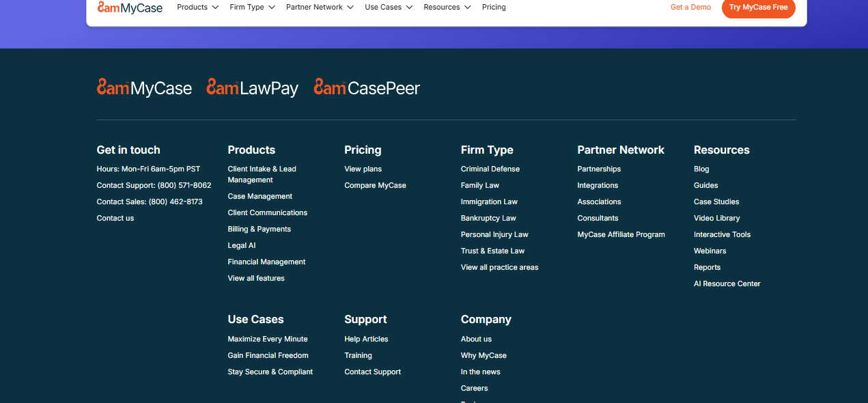Image resolution: width=868 pixels, height=403 pixels.
Task: Expand the Products navigation dropdown
Action: coord(197,7)
